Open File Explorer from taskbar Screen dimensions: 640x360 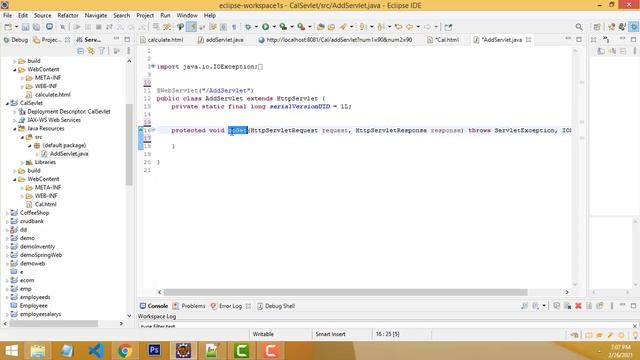[x=38, y=351]
